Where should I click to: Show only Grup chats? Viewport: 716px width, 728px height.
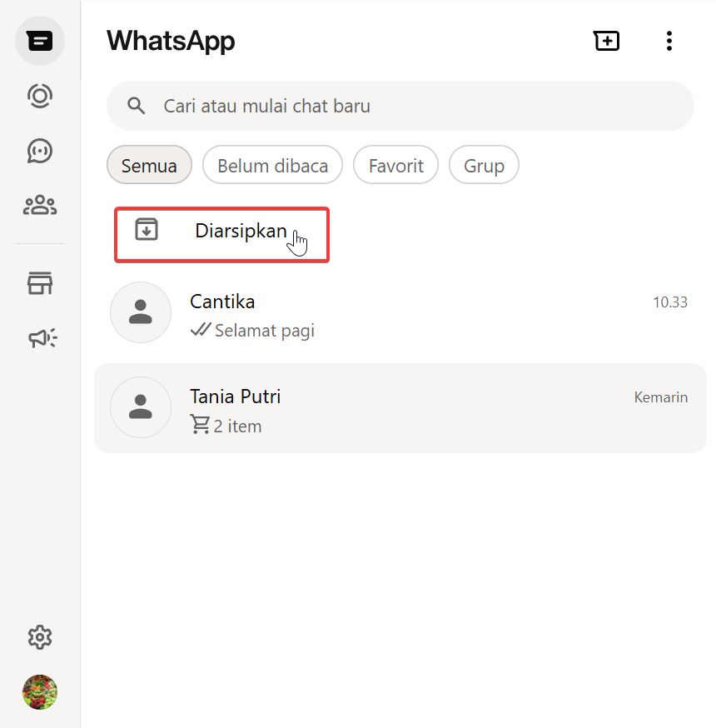(x=484, y=166)
